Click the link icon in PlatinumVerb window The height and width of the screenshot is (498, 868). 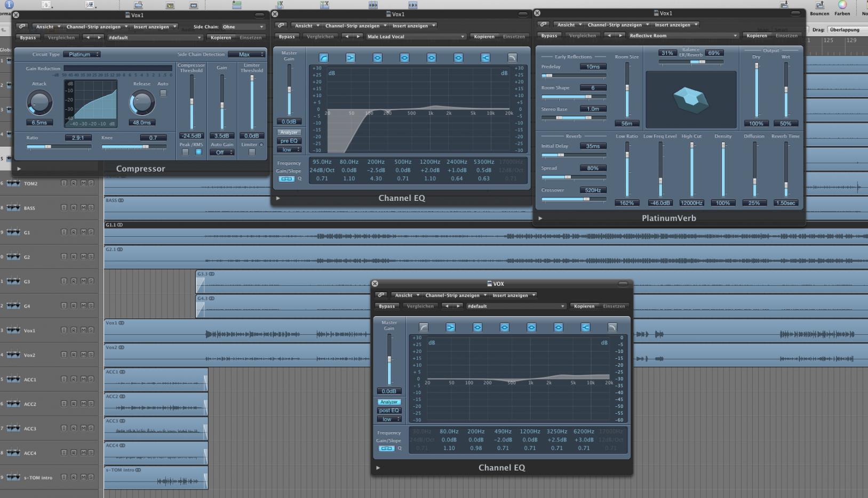(x=543, y=25)
